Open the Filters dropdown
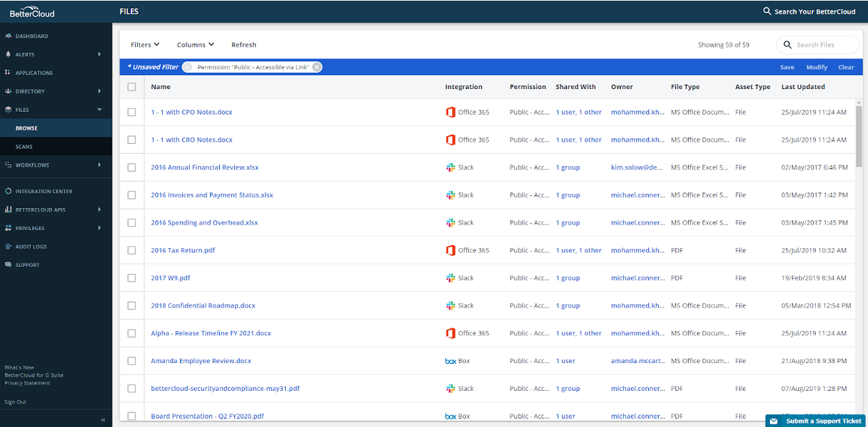Screen dimensions: 868x427 click(x=145, y=45)
